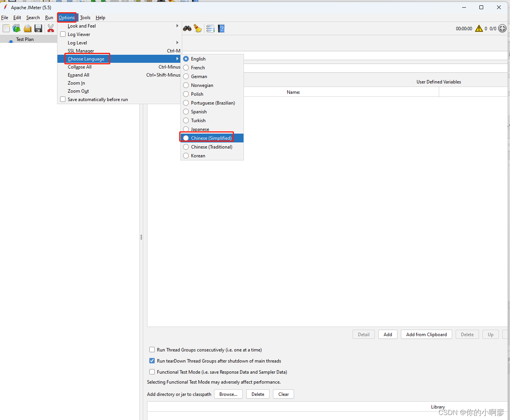Image resolution: width=510 pixels, height=420 pixels.
Task: Click the Reset Search broom icon
Action: pyautogui.click(x=198, y=28)
